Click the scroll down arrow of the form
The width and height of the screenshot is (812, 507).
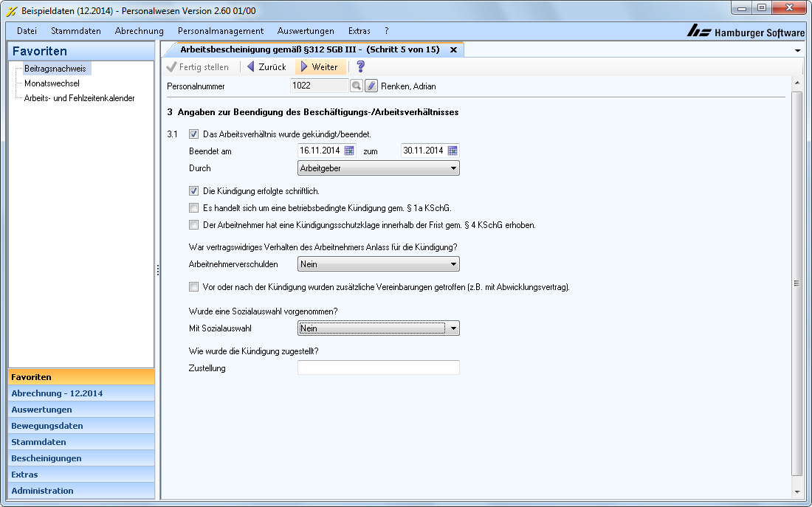coord(797,492)
